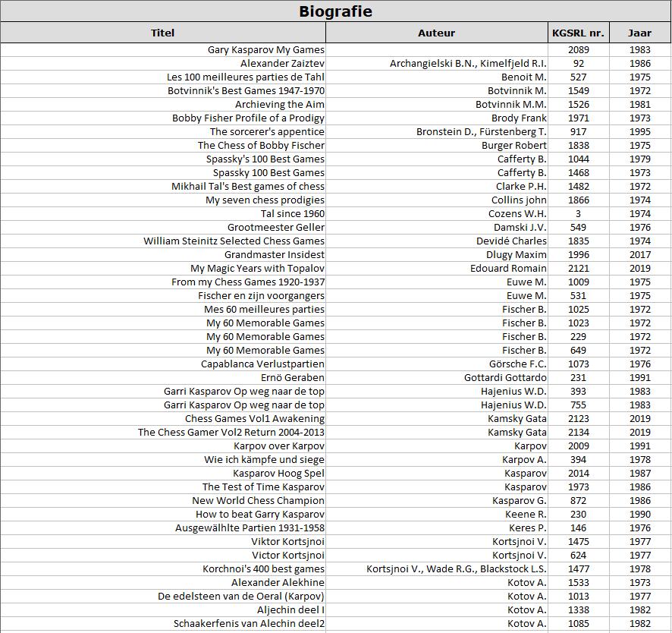Select the Biografie title header
The height and width of the screenshot is (633, 672).
coord(335,11)
